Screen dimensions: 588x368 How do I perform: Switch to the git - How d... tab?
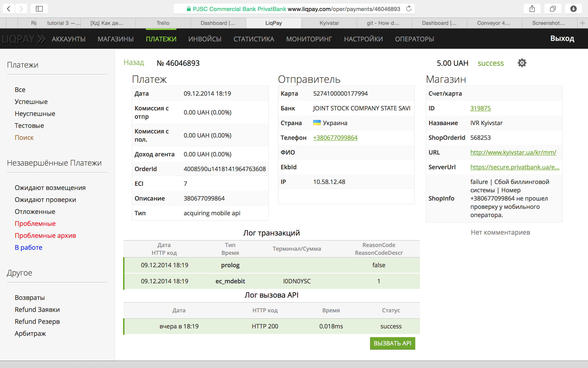(x=384, y=23)
